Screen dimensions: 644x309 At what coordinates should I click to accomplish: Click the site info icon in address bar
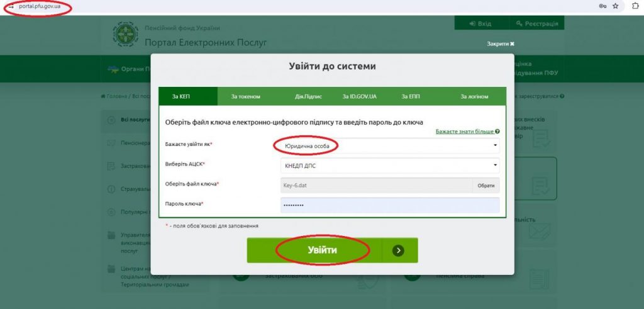tap(9, 6)
